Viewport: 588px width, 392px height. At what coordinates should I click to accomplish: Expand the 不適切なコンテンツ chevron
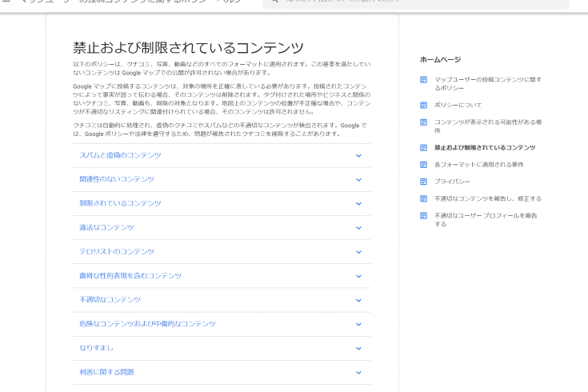pos(358,300)
